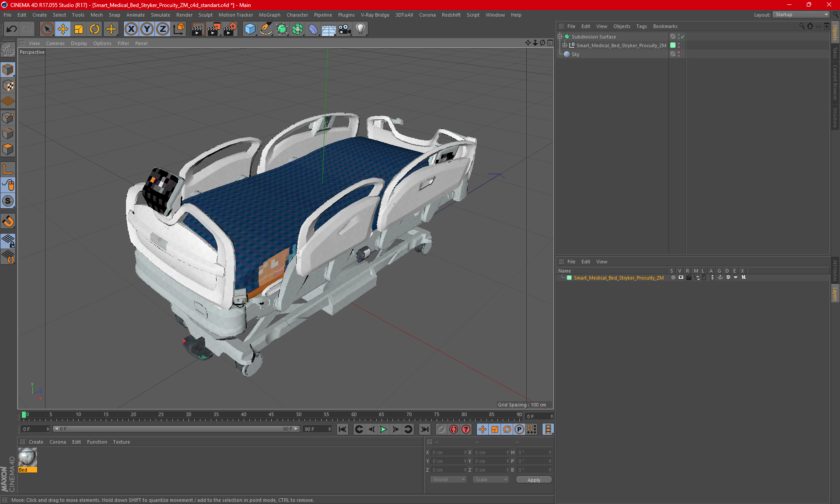Viewport: 840px width, 504px height.
Task: Open the deformer objects icon
Action: [313, 29]
